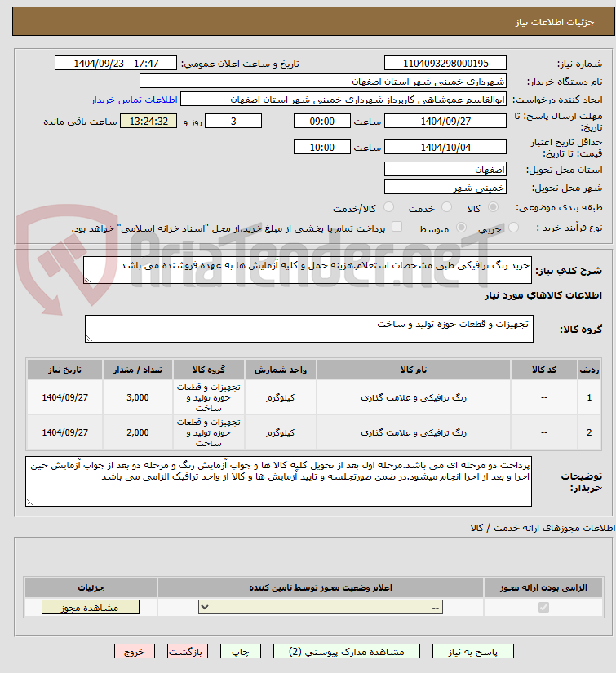Click the اعلام وضعیت مجوز توسط تامین کننده header
Viewport: 616px width, 673px height.
coord(321,587)
